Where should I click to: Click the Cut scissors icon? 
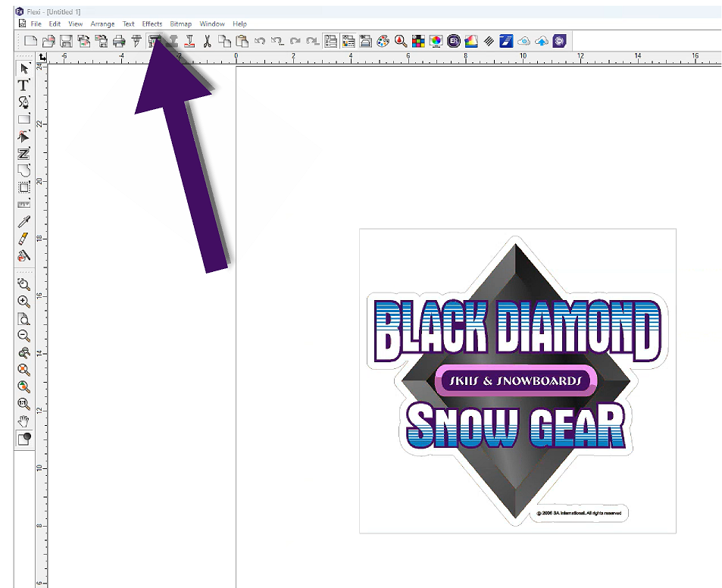(206, 41)
